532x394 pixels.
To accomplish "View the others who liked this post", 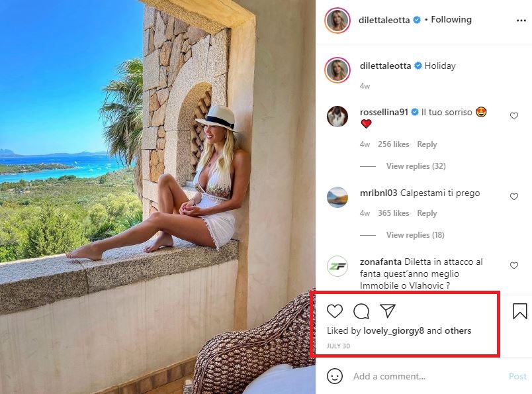I will point(458,330).
